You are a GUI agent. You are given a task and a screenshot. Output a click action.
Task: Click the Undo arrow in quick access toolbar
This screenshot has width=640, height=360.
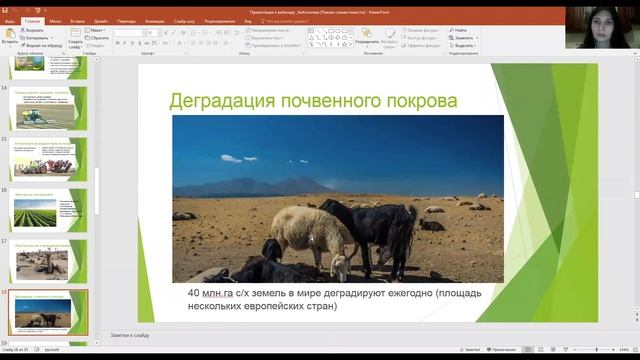tap(16, 11)
